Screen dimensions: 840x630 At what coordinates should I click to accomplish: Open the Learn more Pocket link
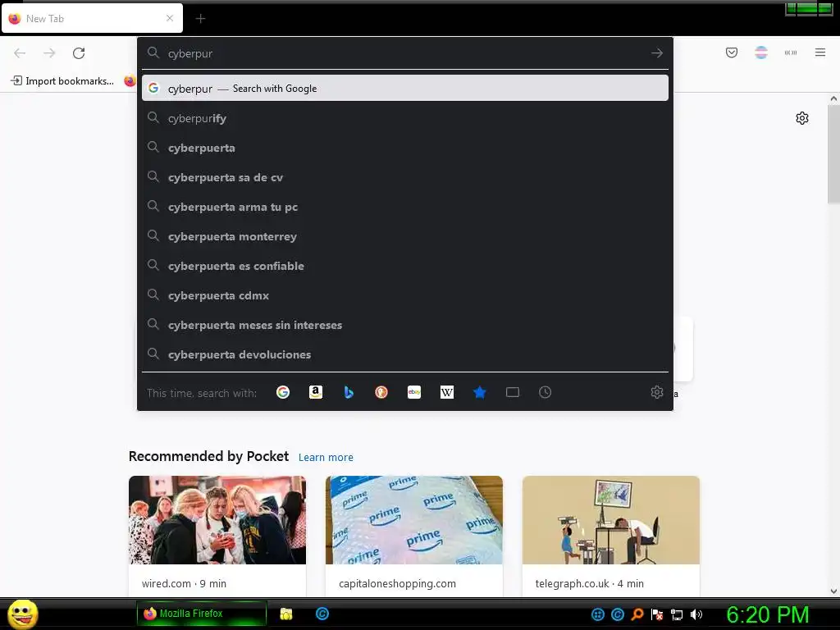pyautogui.click(x=326, y=458)
